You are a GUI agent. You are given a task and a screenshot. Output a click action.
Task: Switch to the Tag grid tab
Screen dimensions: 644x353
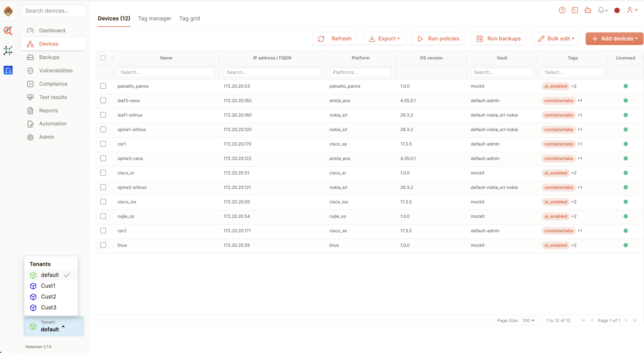[x=190, y=18]
